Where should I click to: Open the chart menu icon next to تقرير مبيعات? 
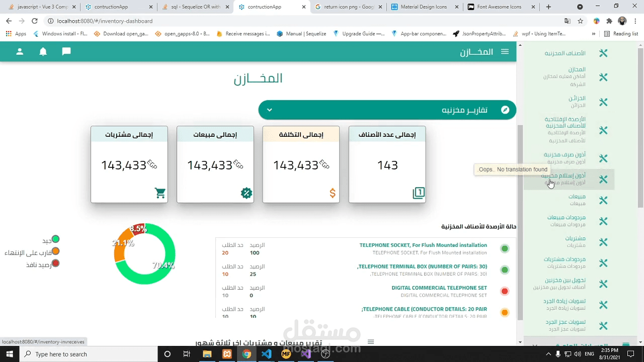click(x=371, y=342)
